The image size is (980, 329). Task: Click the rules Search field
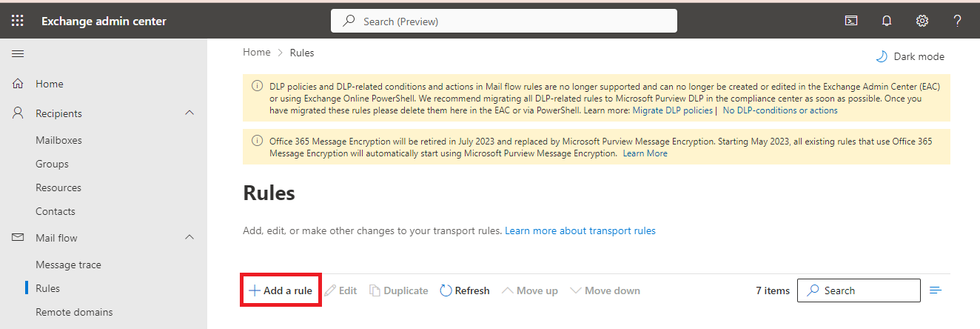click(x=859, y=290)
